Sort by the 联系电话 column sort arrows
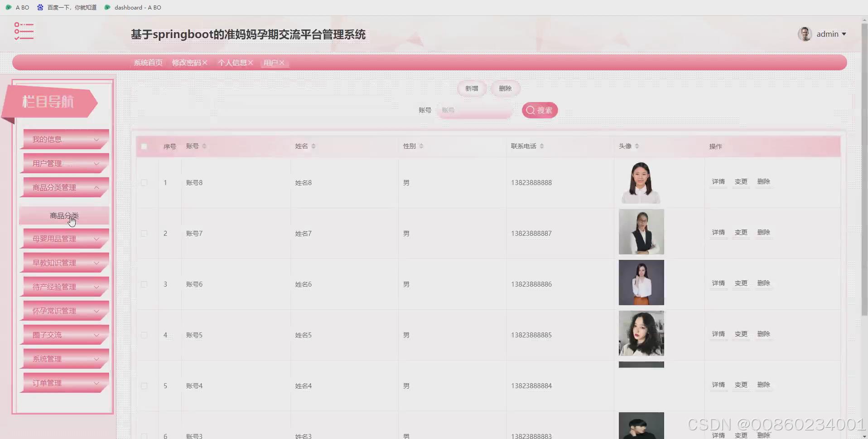 coord(542,146)
